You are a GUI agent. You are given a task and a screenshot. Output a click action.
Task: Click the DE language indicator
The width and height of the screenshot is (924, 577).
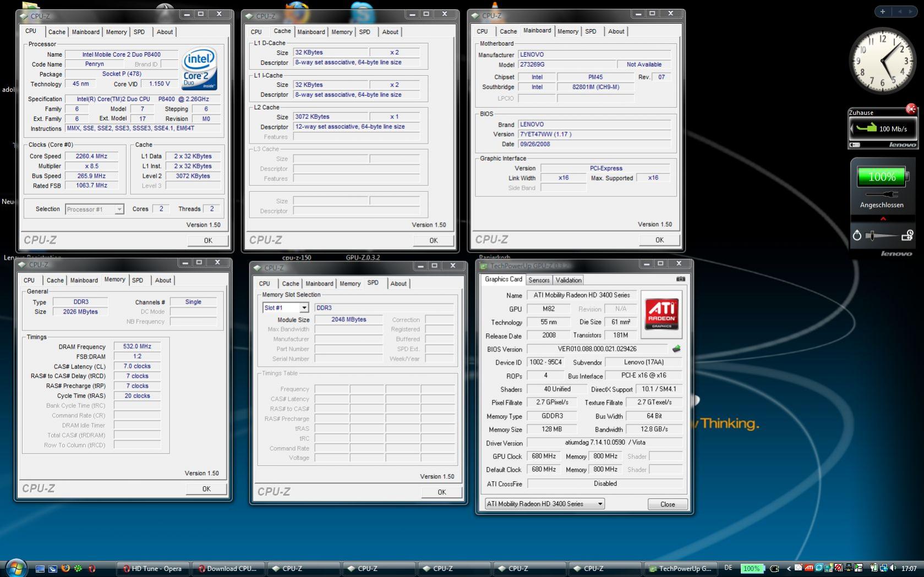728,568
